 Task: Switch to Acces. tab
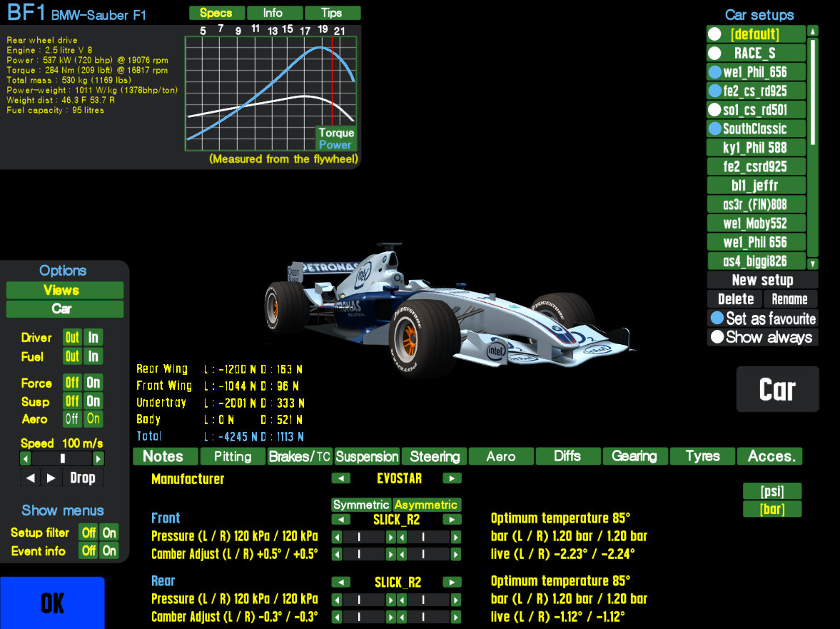pos(770,456)
